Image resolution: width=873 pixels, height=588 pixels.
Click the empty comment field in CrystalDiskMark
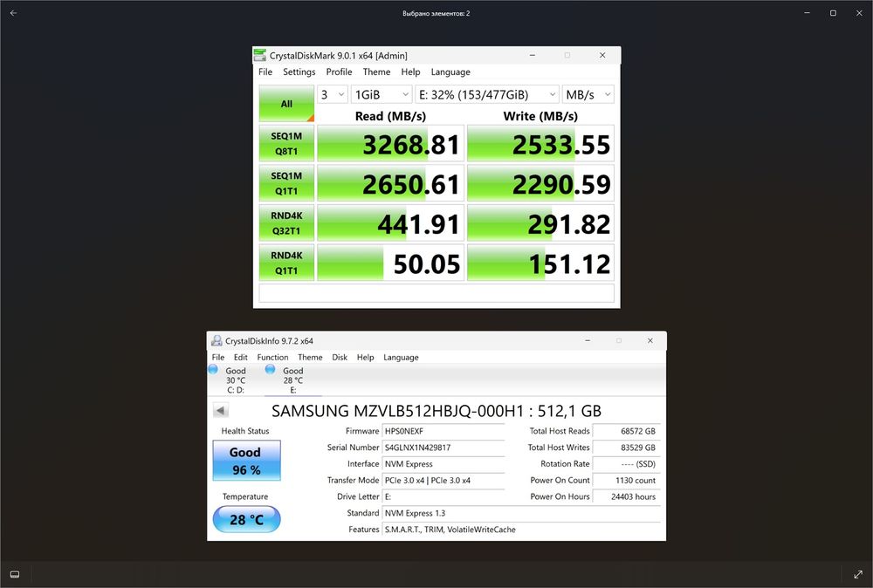pos(436,293)
